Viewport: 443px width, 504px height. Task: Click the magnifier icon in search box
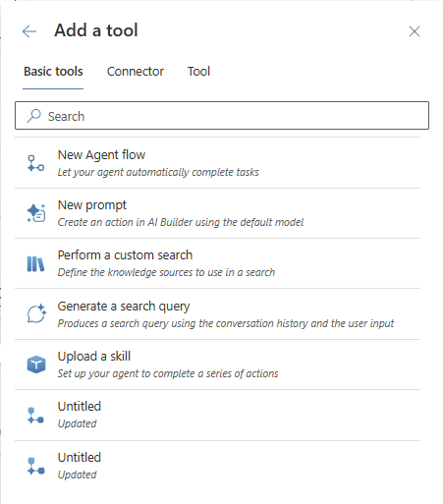point(33,116)
